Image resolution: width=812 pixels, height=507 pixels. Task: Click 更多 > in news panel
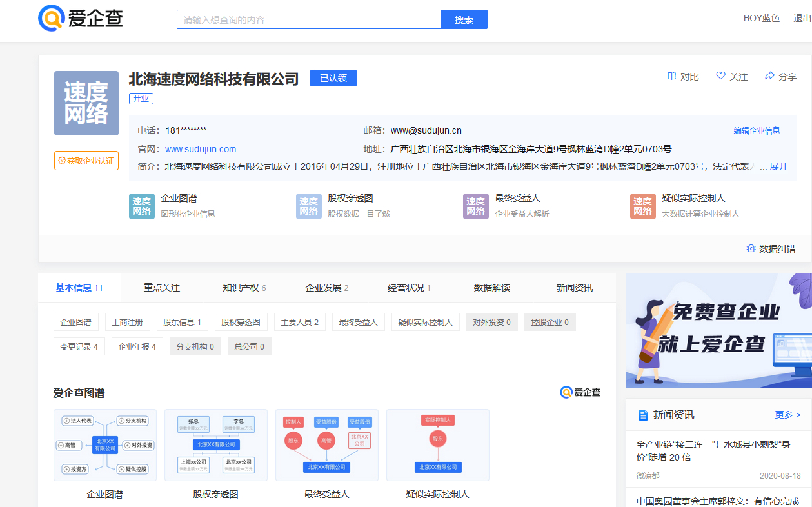point(787,415)
